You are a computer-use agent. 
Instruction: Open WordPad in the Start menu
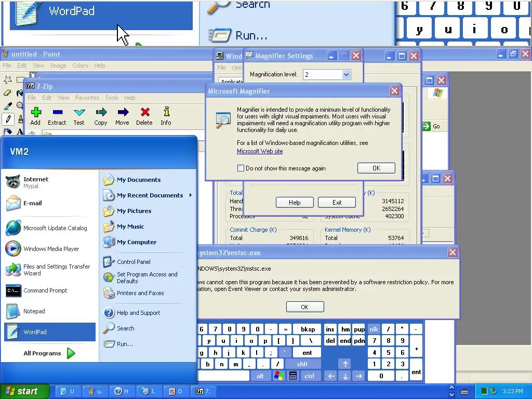[x=49, y=332]
